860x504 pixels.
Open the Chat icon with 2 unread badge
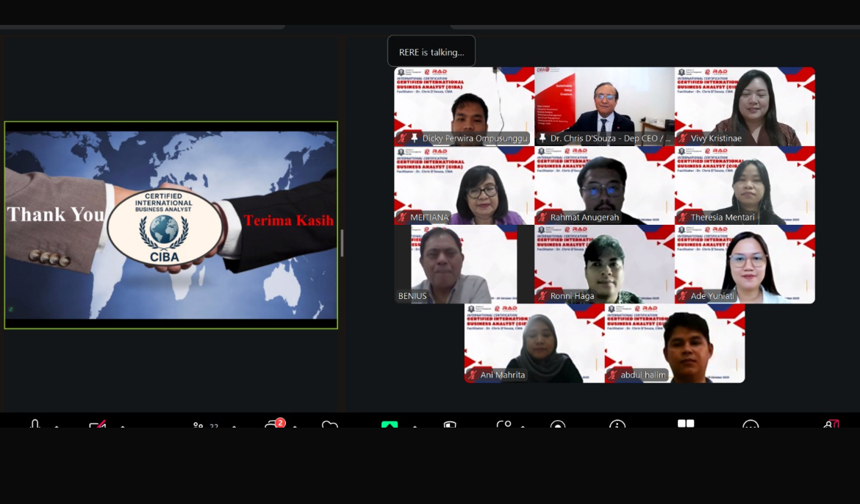click(x=273, y=425)
